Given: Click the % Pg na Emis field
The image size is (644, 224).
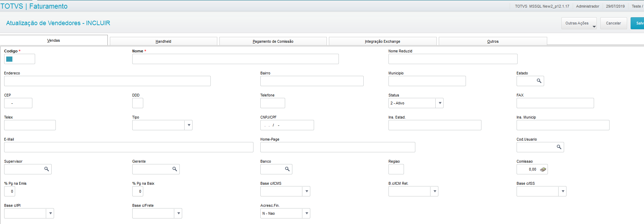Looking at the screenshot, I should [10, 191].
